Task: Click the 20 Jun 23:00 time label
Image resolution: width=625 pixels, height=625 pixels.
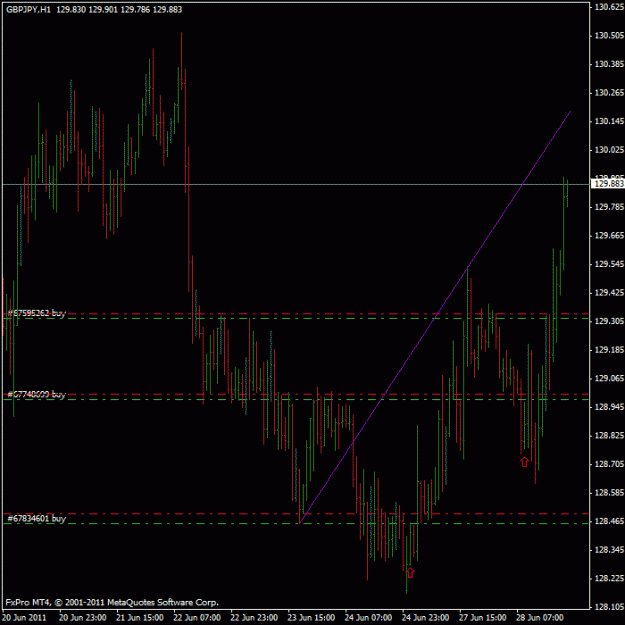Action: pyautogui.click(x=83, y=618)
